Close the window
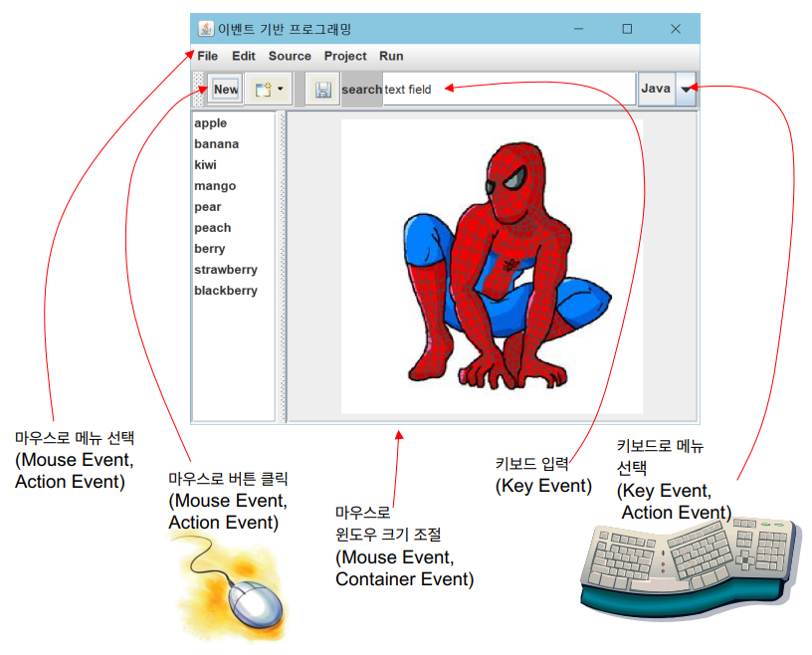The height and width of the screenshot is (655, 812). 676,29
